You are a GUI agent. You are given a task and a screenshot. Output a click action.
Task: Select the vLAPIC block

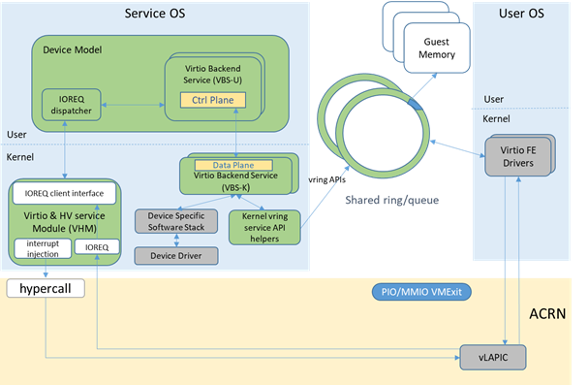(x=493, y=357)
